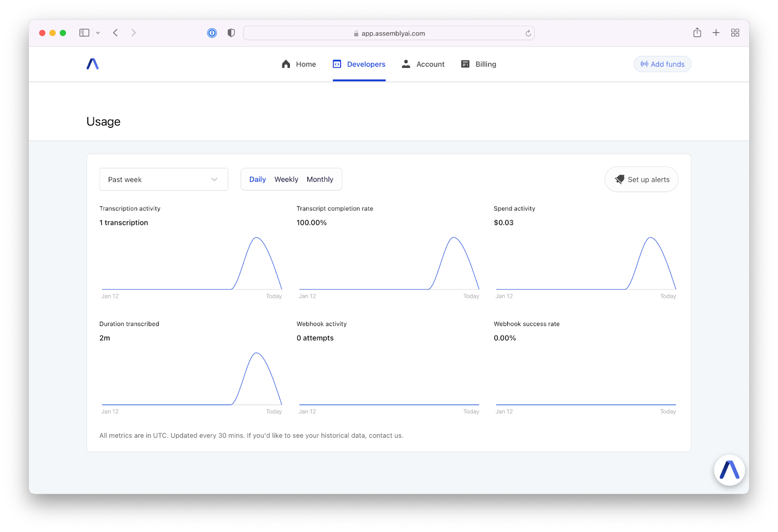Click the Webhook success rate label

(527, 324)
